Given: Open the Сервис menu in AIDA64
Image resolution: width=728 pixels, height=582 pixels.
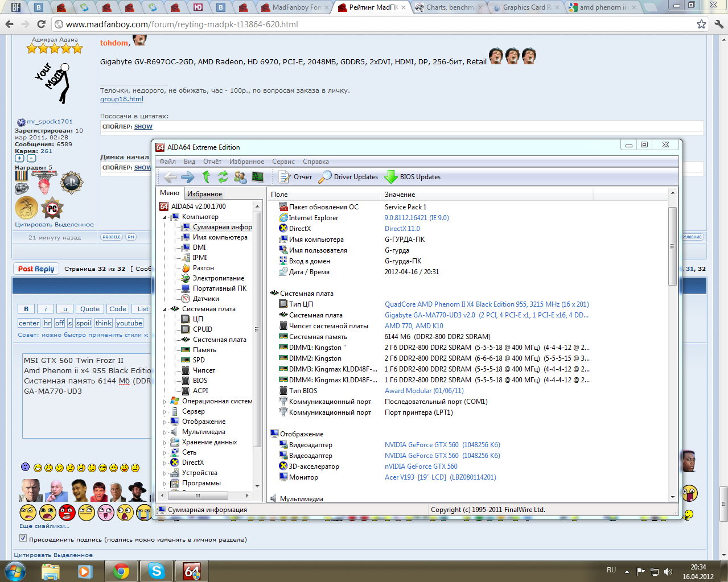Looking at the screenshot, I should tap(283, 162).
